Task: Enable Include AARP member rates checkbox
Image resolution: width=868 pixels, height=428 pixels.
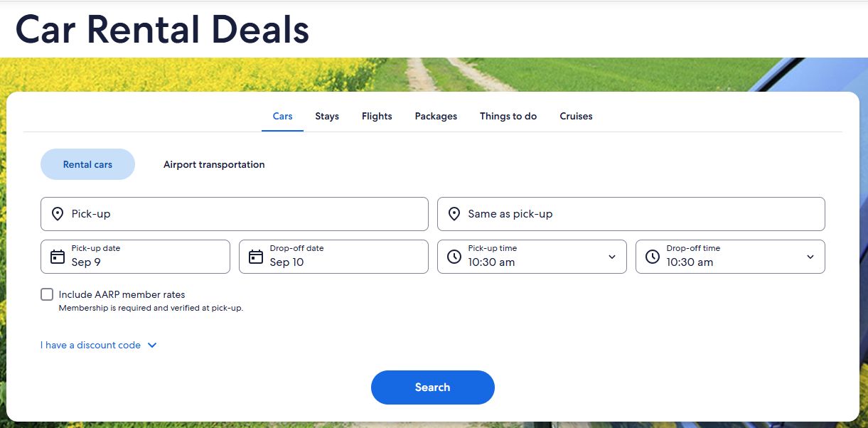Action: [x=47, y=294]
